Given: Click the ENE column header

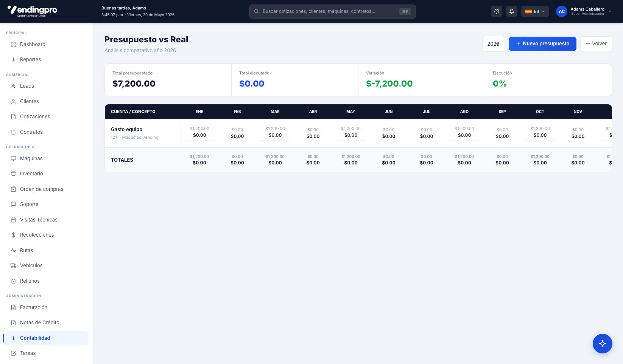Looking at the screenshot, I should point(199,112).
